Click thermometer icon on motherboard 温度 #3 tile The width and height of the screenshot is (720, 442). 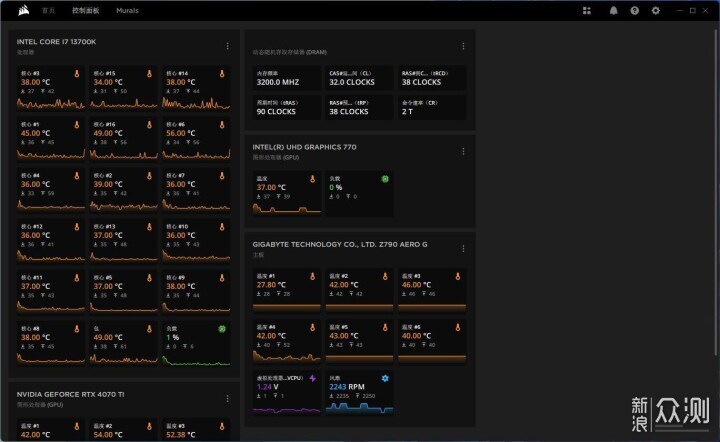click(x=457, y=276)
